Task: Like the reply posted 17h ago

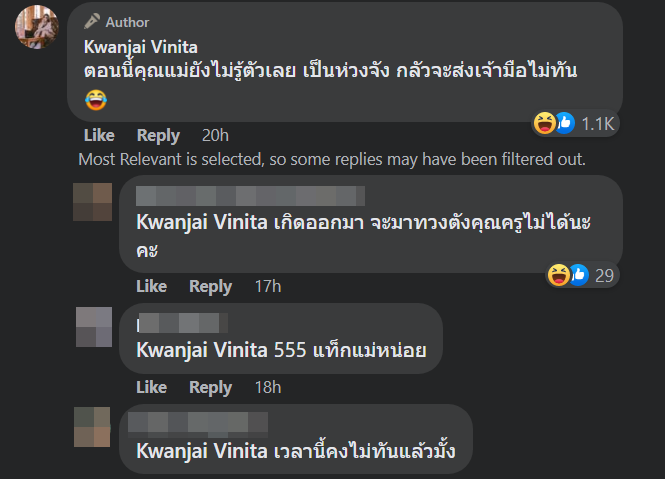Action: point(151,286)
